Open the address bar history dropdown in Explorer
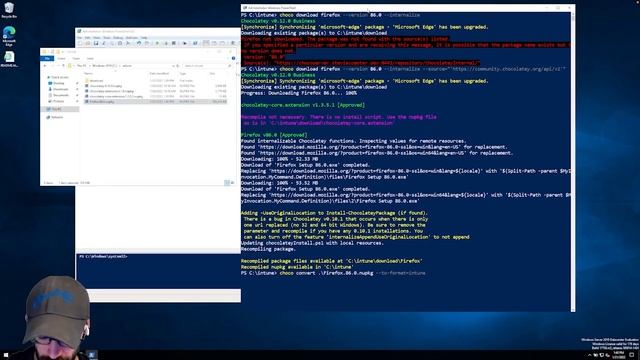Viewport: 640px width, 360px height. click(x=173, y=66)
